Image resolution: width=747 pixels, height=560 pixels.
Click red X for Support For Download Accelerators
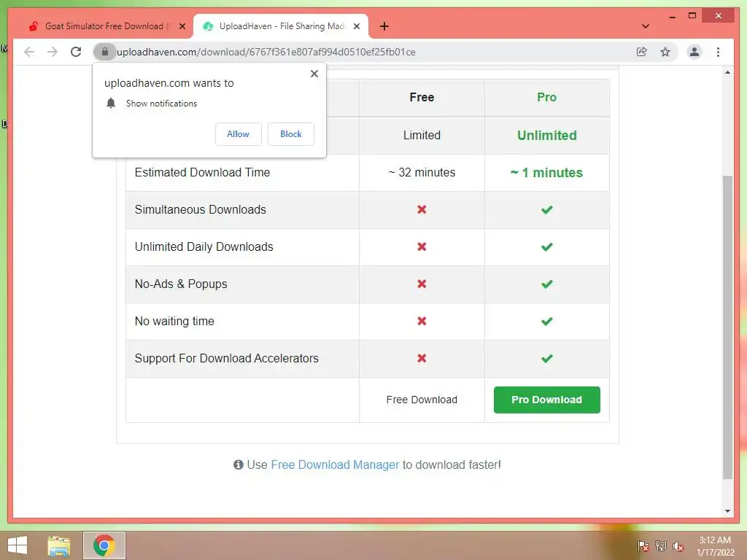point(422,358)
